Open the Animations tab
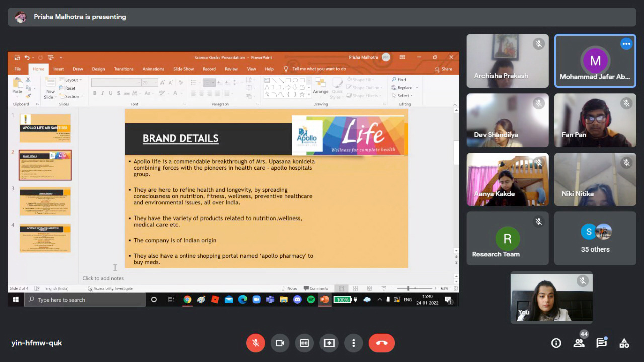This screenshot has height=362, width=644. click(x=153, y=69)
